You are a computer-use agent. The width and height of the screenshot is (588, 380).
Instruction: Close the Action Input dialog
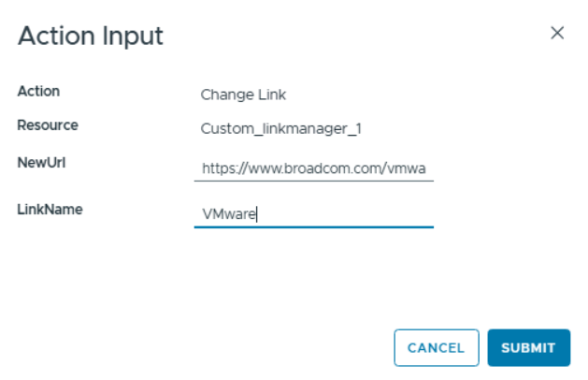[x=557, y=34]
